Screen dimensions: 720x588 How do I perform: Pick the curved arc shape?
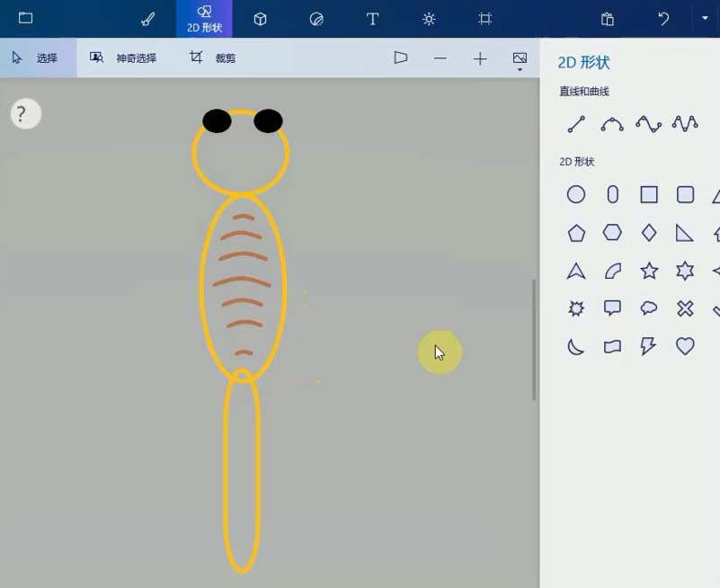point(612,271)
